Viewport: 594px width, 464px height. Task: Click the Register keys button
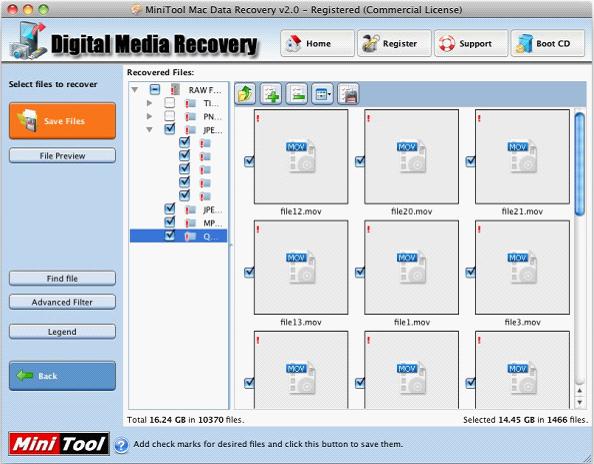tap(394, 44)
